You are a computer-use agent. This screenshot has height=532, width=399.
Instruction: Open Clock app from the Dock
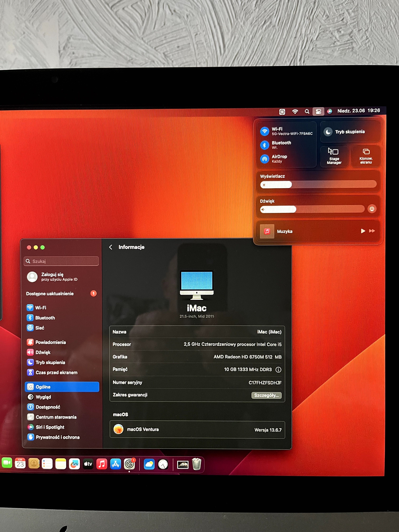(x=163, y=464)
